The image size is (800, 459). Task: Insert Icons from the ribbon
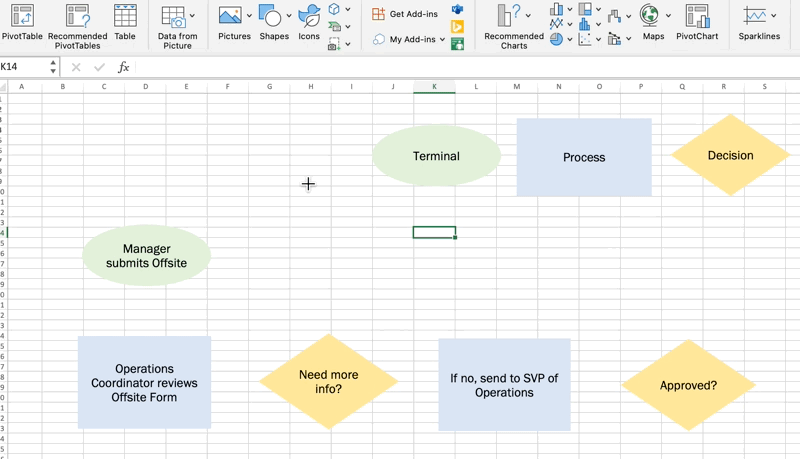pos(309,22)
